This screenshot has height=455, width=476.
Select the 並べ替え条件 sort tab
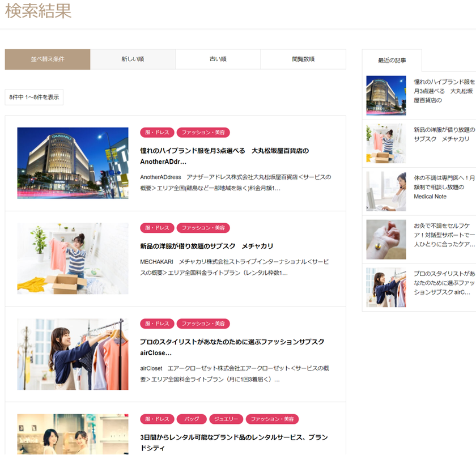pyautogui.click(x=48, y=59)
